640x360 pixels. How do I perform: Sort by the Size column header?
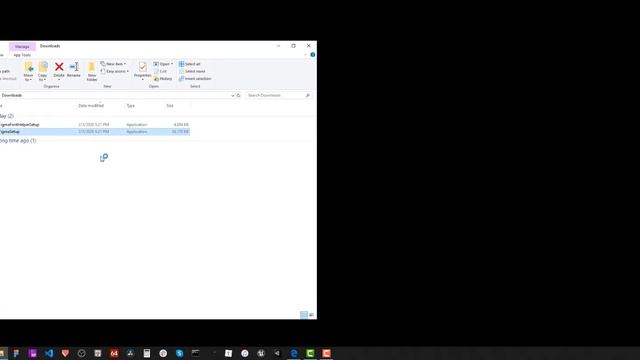(170, 106)
